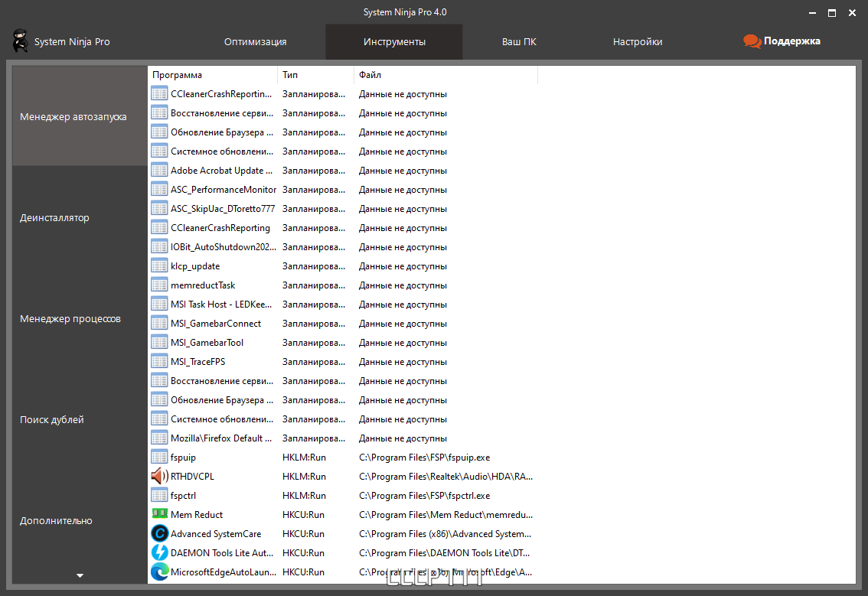Image resolution: width=868 pixels, height=596 pixels.
Task: Click the icon beside ASC_PerformanceMonitor
Action: pyautogui.click(x=159, y=189)
